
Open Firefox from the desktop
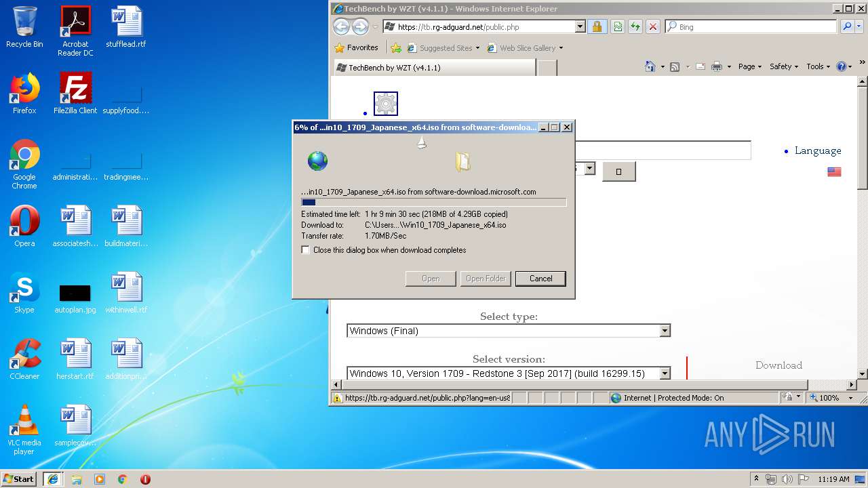tap(24, 94)
